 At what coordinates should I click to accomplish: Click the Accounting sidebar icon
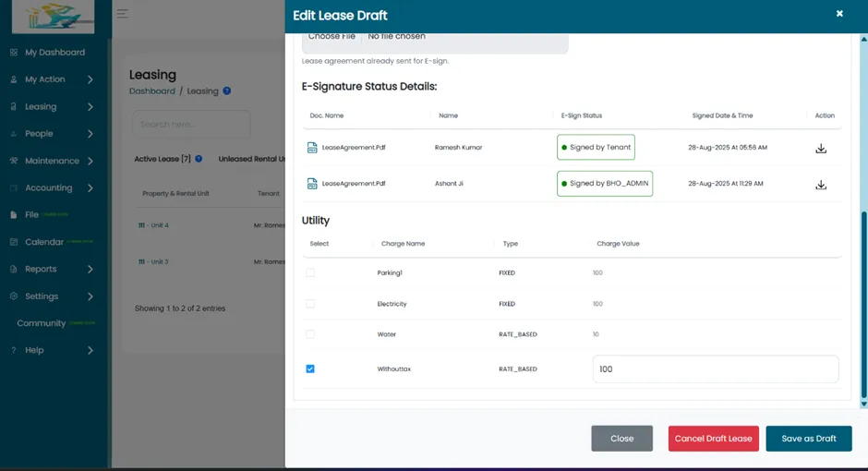(13, 187)
